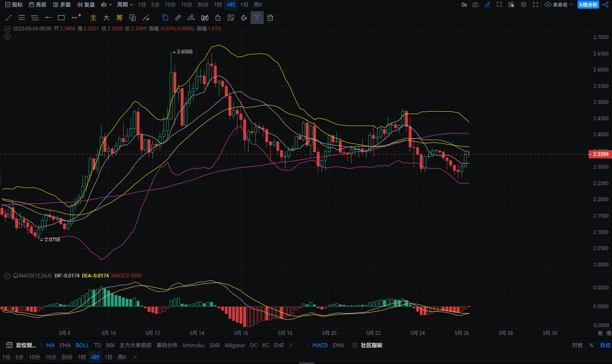The image size is (612, 364).
Task: Select the 15分 timeframe in bottom bar
Action: click(51, 357)
